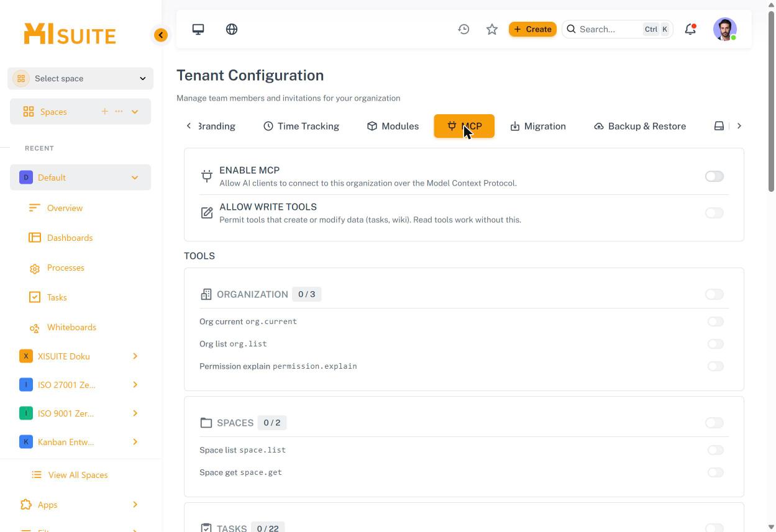Expand the XISUITE Doku space
Screen dimensions: 776x532
coord(135,356)
